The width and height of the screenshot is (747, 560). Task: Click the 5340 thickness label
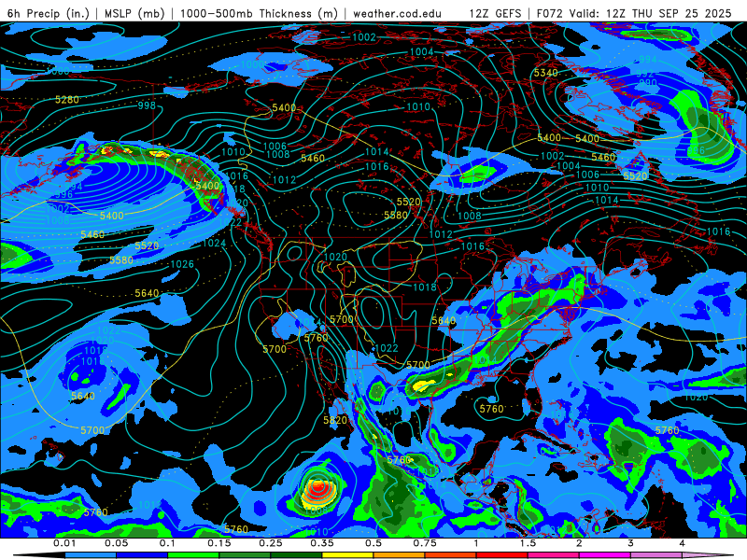click(545, 73)
